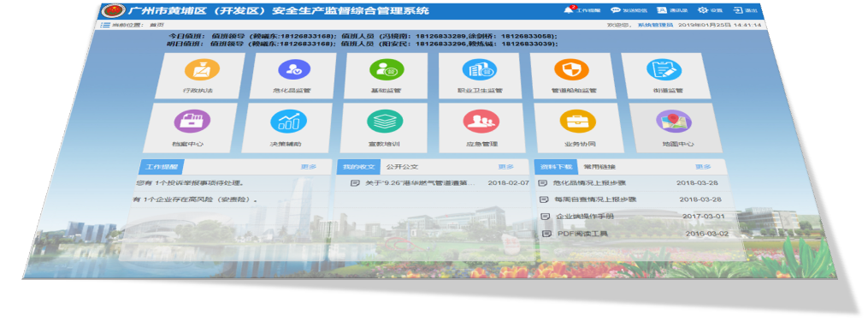
Task: Click the header timestamp 2019年01月25日
Action: (x=704, y=25)
